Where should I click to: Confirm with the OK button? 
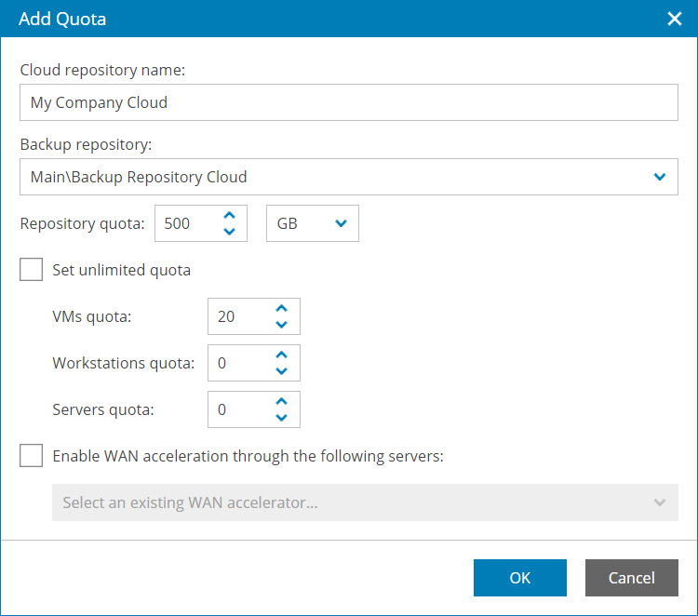tap(520, 578)
